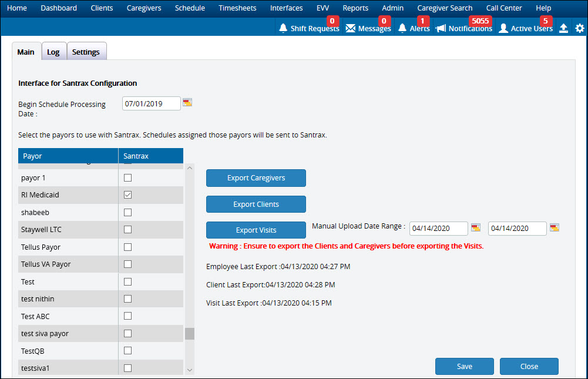This screenshot has height=379, width=588.
Task: Click Export Caregivers button
Action: 256,178
